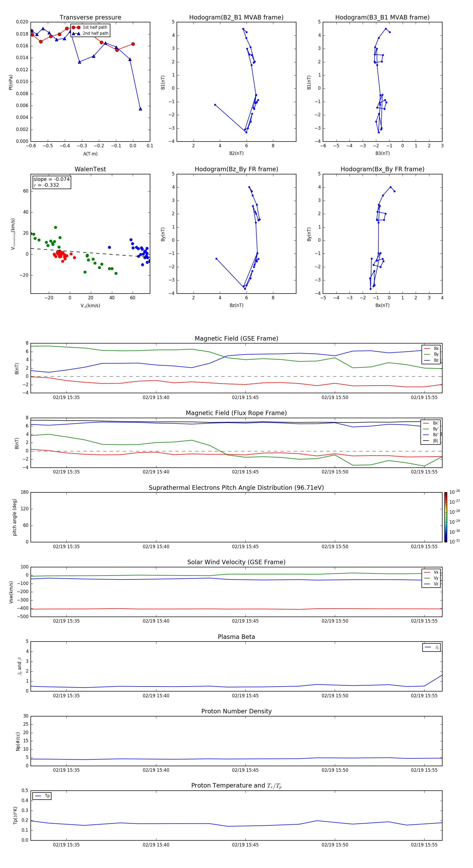Click the 'r = -0.332' annotation text
Viewport: 473px width, 868px height.
pos(47,185)
